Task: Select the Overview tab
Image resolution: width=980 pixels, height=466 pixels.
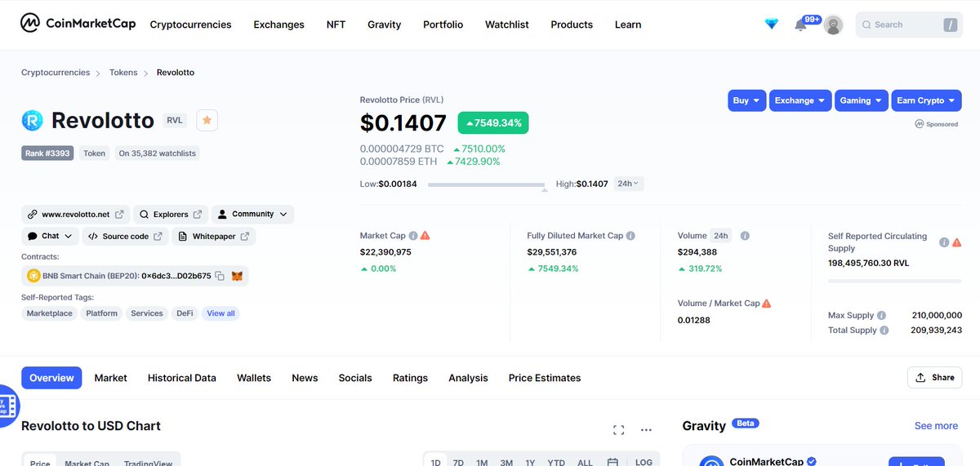Action: tap(51, 378)
